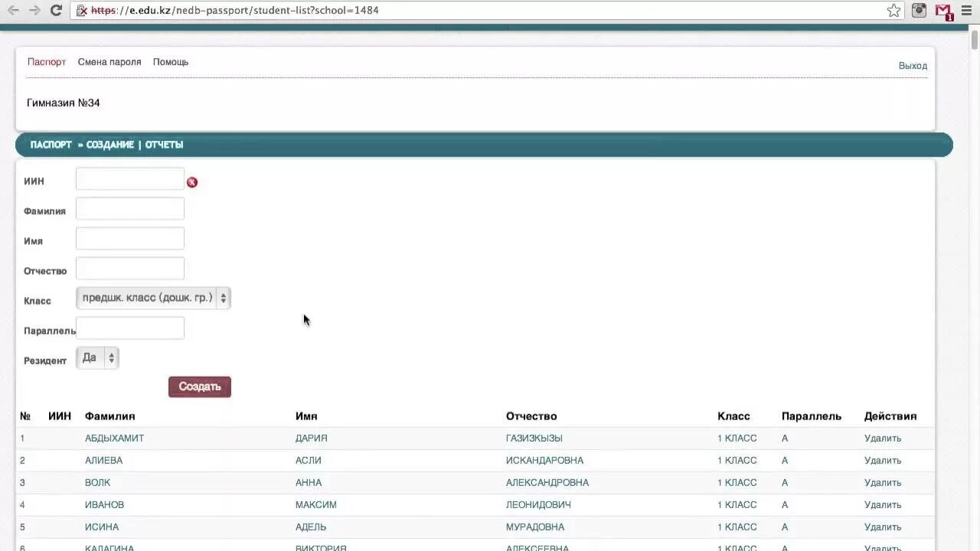Click the Действия column header
The image size is (980, 551).
[x=890, y=416]
